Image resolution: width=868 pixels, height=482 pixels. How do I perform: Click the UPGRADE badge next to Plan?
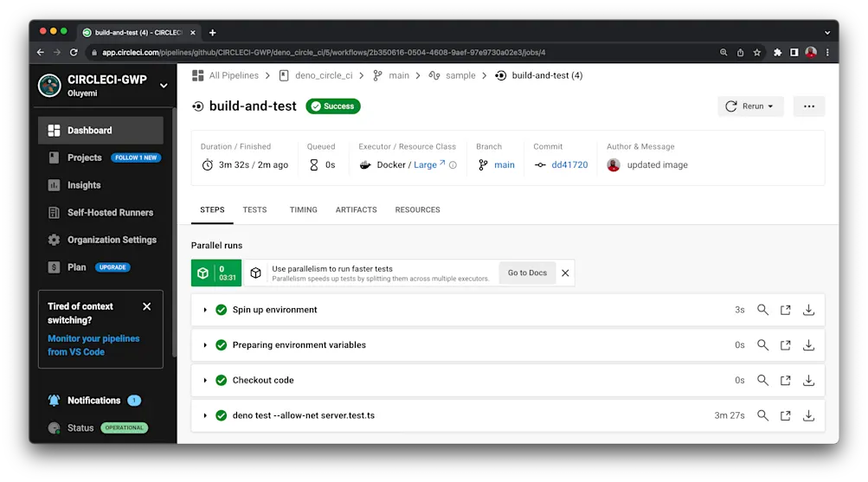(x=113, y=267)
